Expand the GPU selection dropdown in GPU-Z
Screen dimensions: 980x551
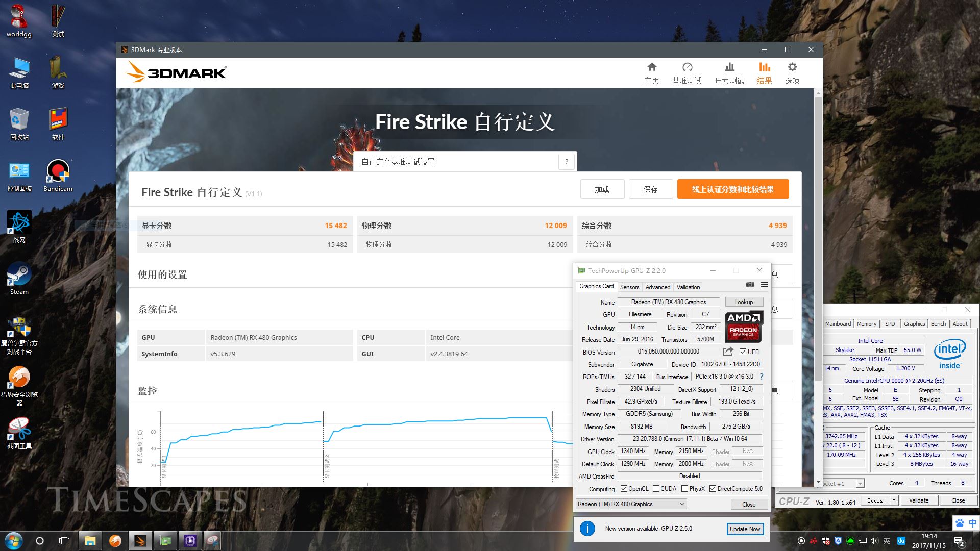631,504
